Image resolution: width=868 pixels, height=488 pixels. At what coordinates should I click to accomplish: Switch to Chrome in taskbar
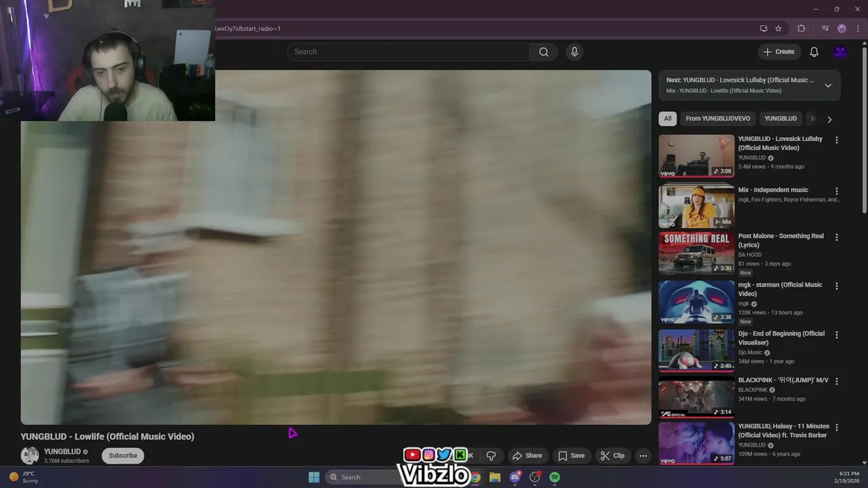pos(476,477)
